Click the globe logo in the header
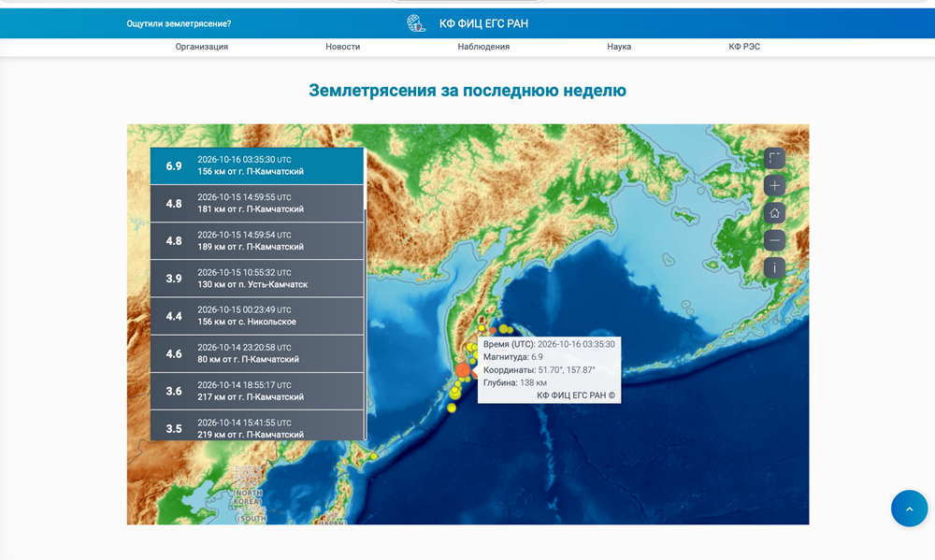This screenshot has height=560, width=935. click(x=416, y=23)
